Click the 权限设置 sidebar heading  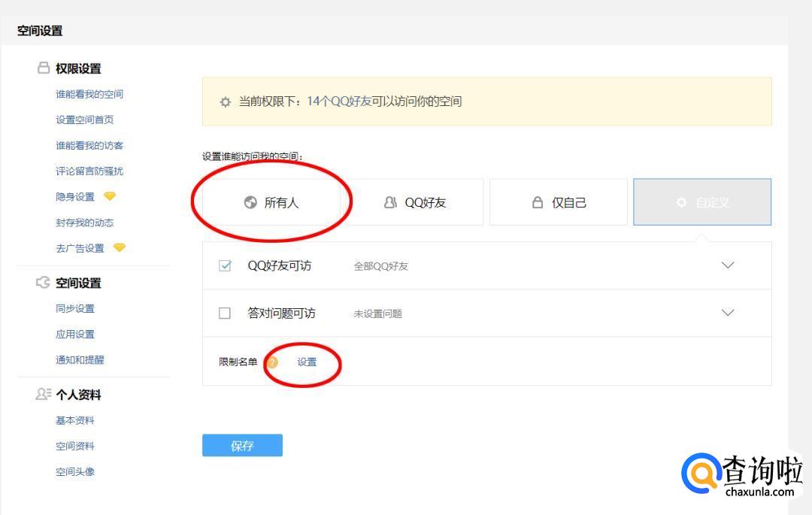tap(78, 68)
